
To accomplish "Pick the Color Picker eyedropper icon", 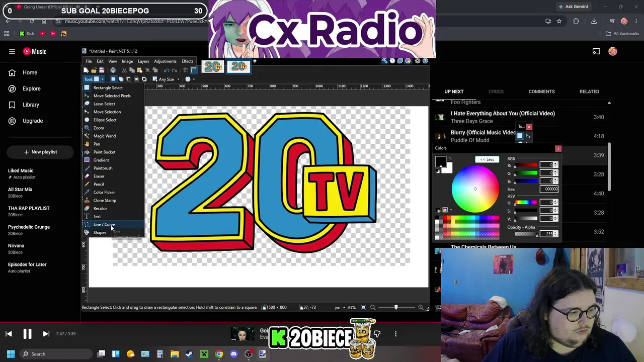I will 87,192.
